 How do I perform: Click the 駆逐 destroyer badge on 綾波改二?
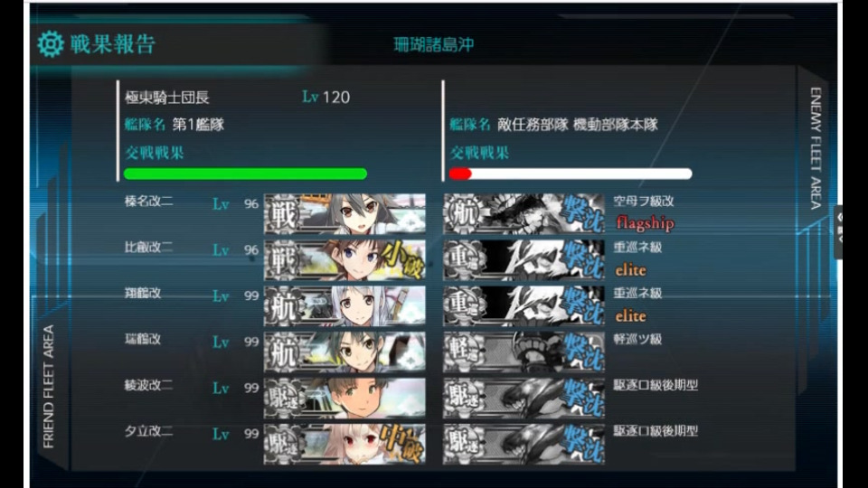coord(282,398)
